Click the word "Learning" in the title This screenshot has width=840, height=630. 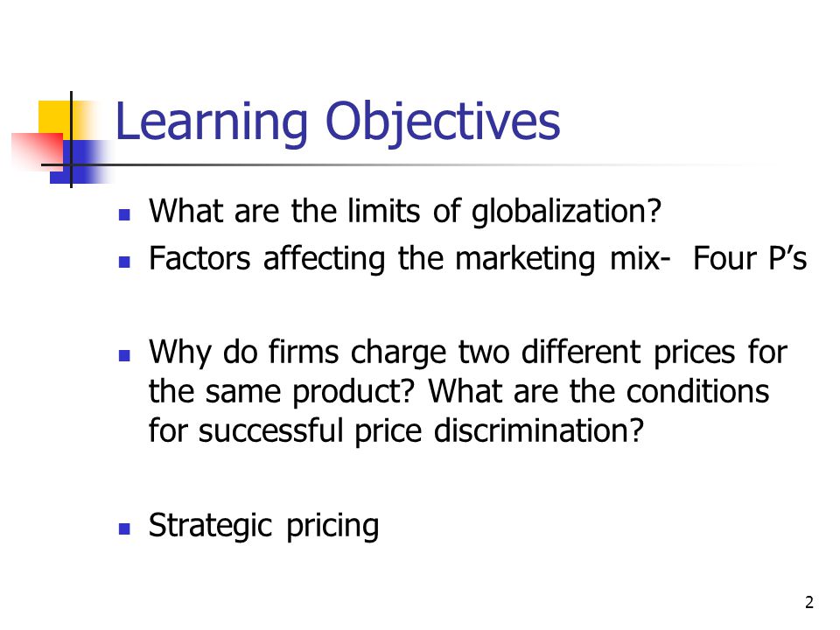(x=212, y=124)
